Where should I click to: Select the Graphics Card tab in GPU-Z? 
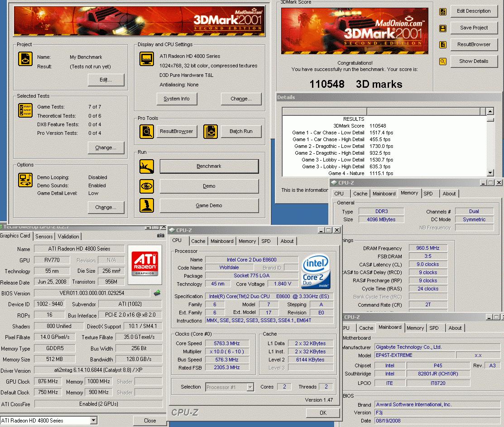[x=15, y=236]
